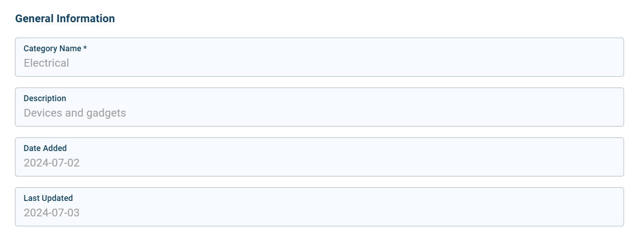Click the 'Description' field label
The image size is (644, 249).
45,98
